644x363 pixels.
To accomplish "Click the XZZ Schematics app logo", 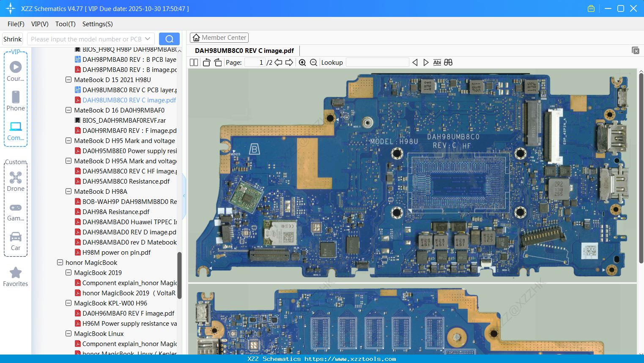I will 11,8.
